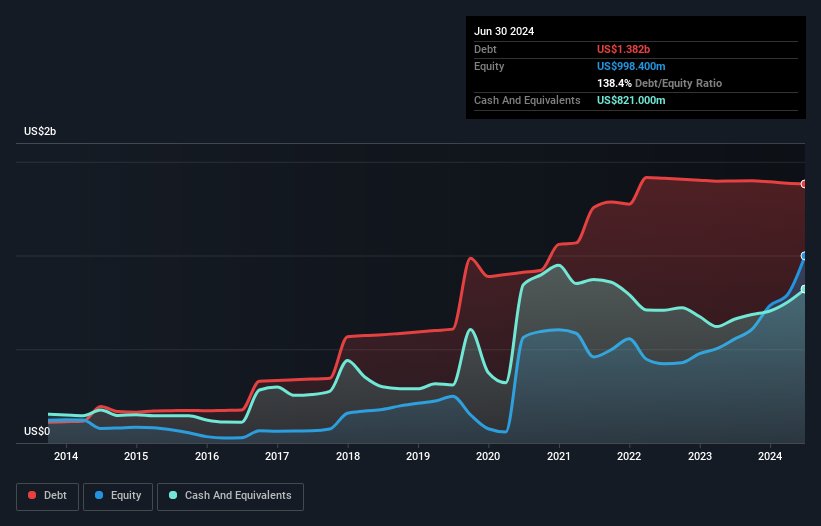Click the 2023 x-axis label

[700, 456]
